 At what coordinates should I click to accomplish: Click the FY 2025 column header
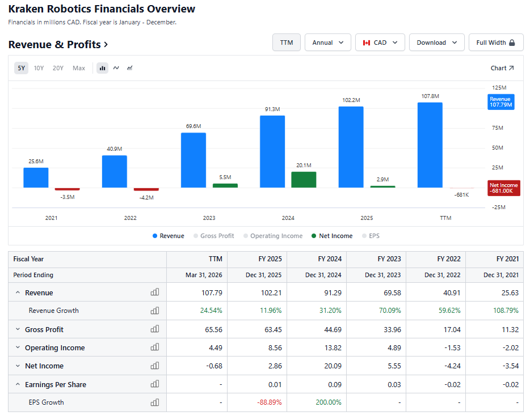(x=270, y=259)
